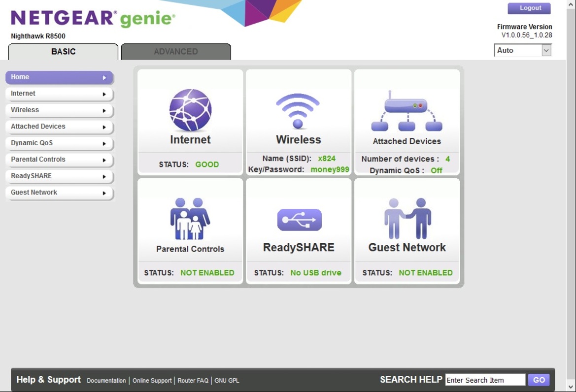The image size is (576, 392).
Task: Click the Home menu arrow
Action: [104, 78]
